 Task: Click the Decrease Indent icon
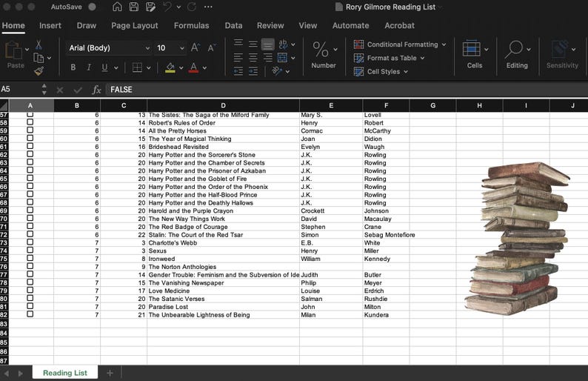pos(238,71)
